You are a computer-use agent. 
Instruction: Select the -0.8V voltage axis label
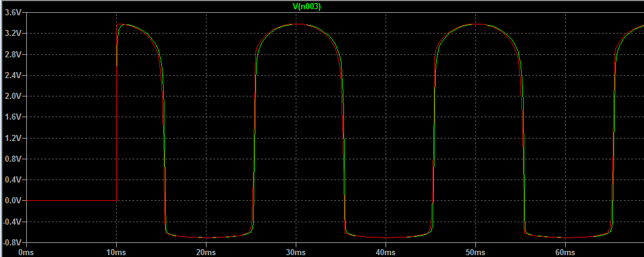click(12, 242)
